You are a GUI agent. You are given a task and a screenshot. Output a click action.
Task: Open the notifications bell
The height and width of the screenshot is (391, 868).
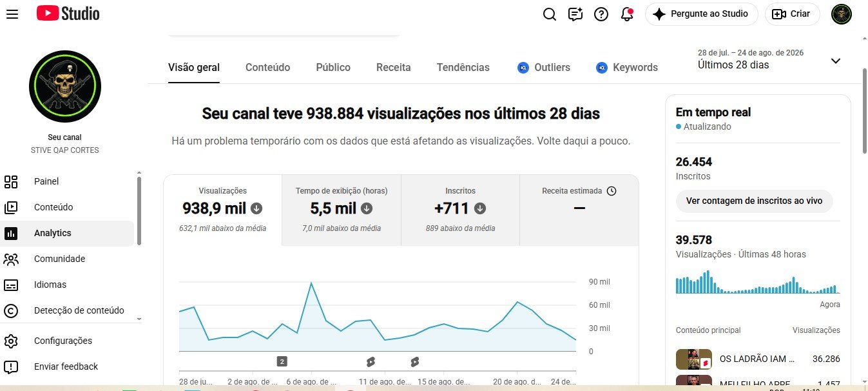pos(627,14)
